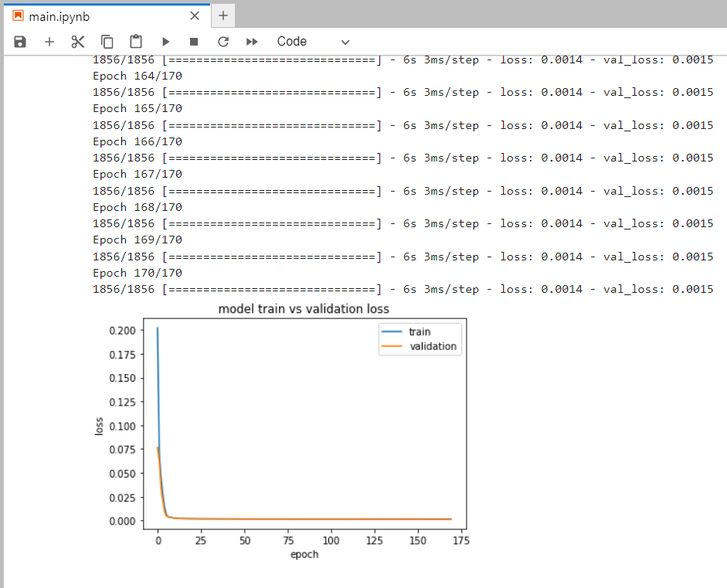Expand the Code selector chevron
Viewport: 727px width, 588px height.
click(344, 42)
